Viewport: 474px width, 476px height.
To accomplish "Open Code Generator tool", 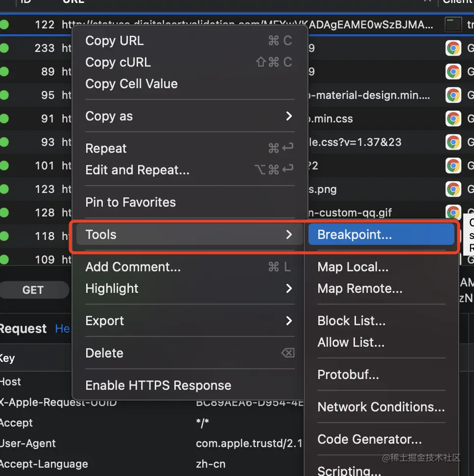I will [x=381, y=439].
